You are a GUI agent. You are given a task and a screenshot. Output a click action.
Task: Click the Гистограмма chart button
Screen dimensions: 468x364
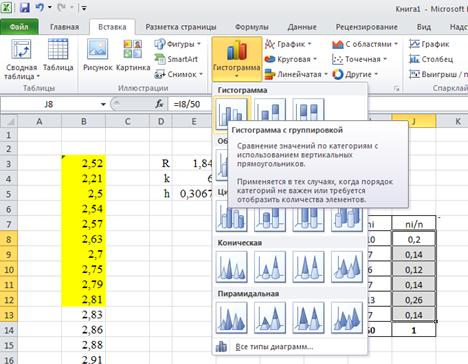pyautogui.click(x=237, y=59)
